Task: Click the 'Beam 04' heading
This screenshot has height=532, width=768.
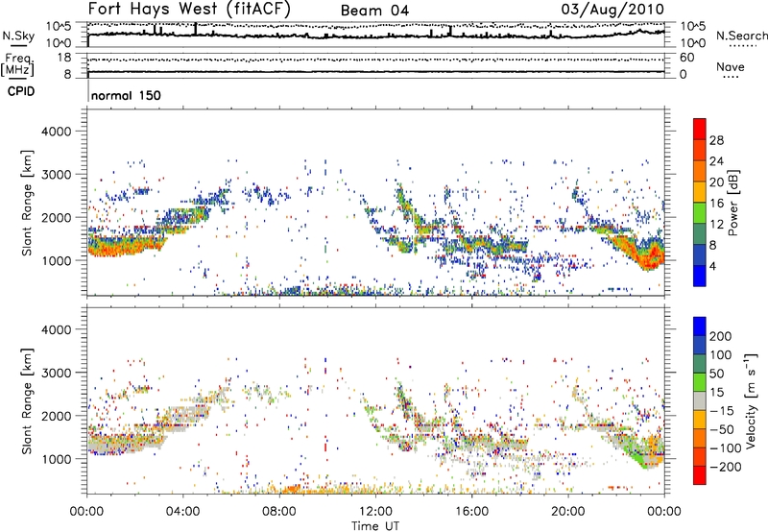Action: [x=374, y=11]
